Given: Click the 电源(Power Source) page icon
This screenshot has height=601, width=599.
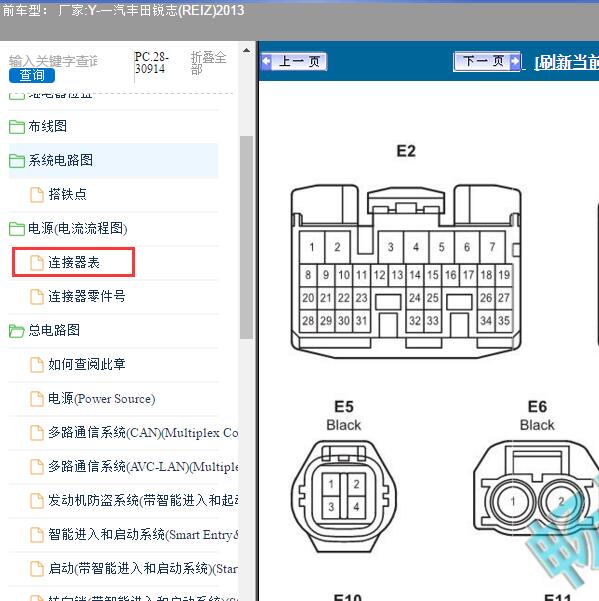Looking at the screenshot, I should [37, 399].
